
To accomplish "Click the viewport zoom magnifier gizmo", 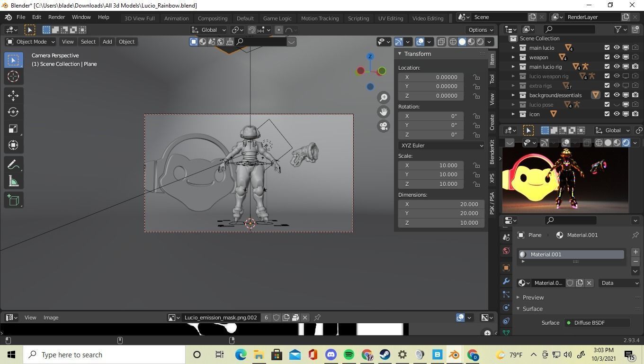I will coord(384,97).
